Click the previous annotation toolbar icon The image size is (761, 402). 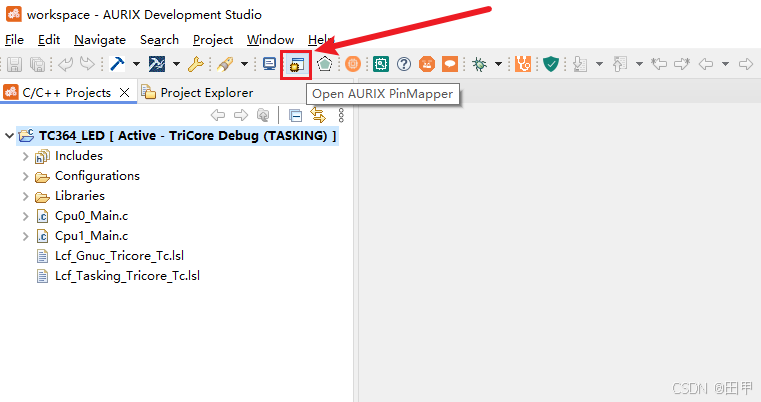(620, 64)
